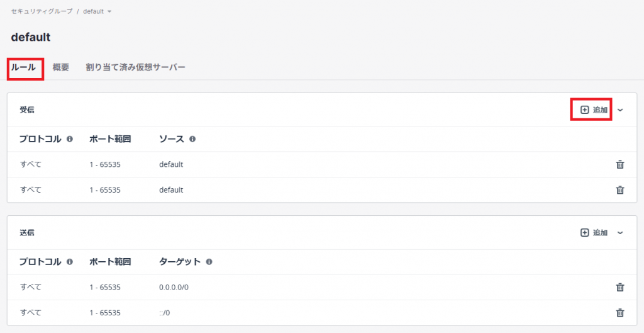Screen dimensions: 644x333
Task: Show info for ソース column
Action: pyautogui.click(x=192, y=139)
